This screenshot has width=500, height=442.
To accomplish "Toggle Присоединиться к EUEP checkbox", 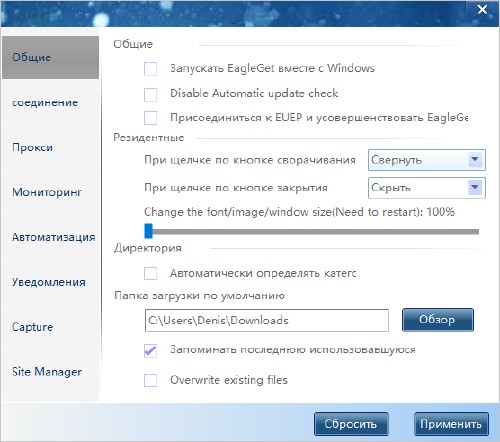I will tap(150, 118).
